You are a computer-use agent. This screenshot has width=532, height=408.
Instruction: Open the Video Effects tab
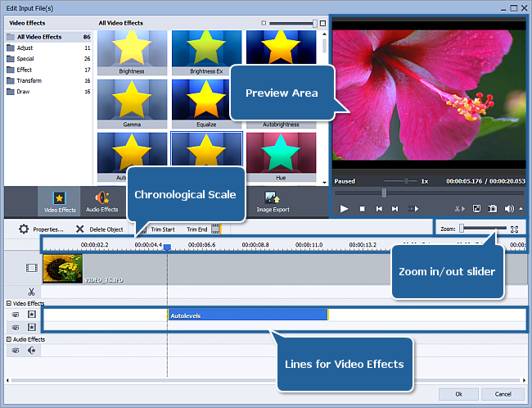click(x=59, y=202)
